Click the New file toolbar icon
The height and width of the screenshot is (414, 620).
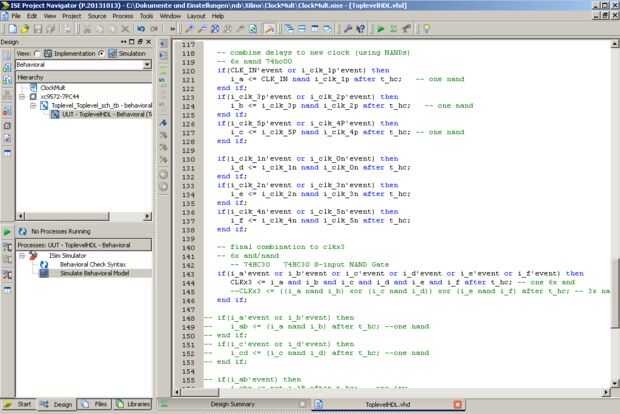pyautogui.click(x=13, y=29)
